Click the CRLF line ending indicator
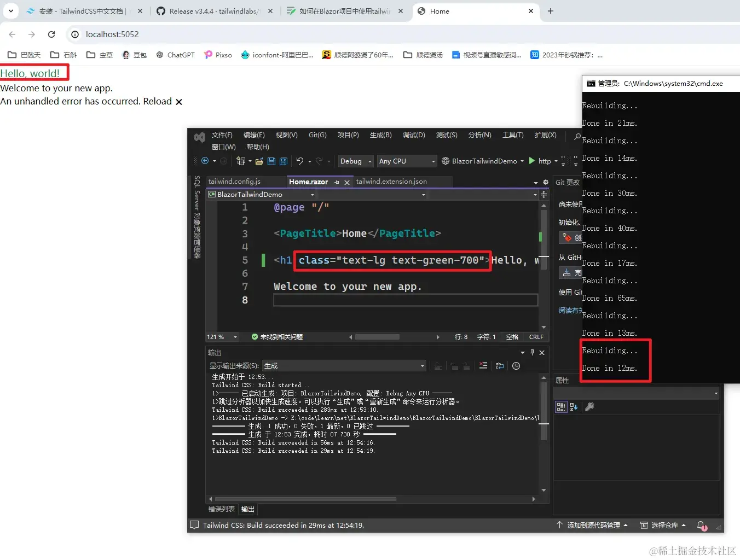 pyautogui.click(x=536, y=337)
